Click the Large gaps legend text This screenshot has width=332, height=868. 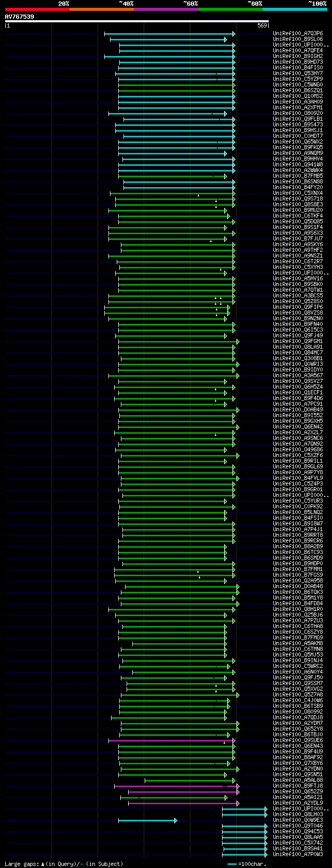[x=64, y=864]
